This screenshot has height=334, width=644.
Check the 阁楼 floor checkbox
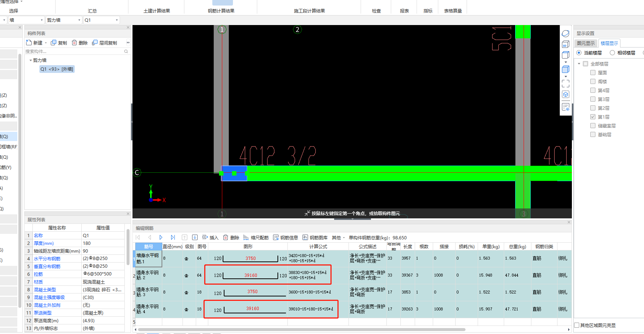click(593, 81)
